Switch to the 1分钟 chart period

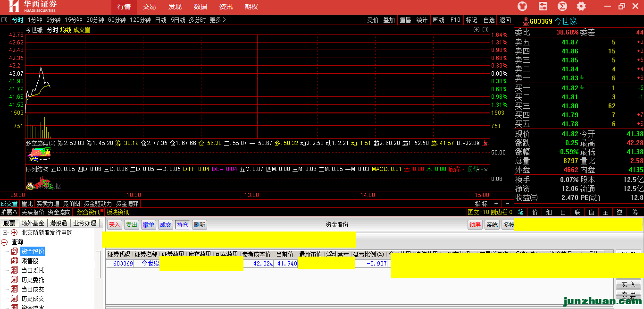(x=35, y=20)
